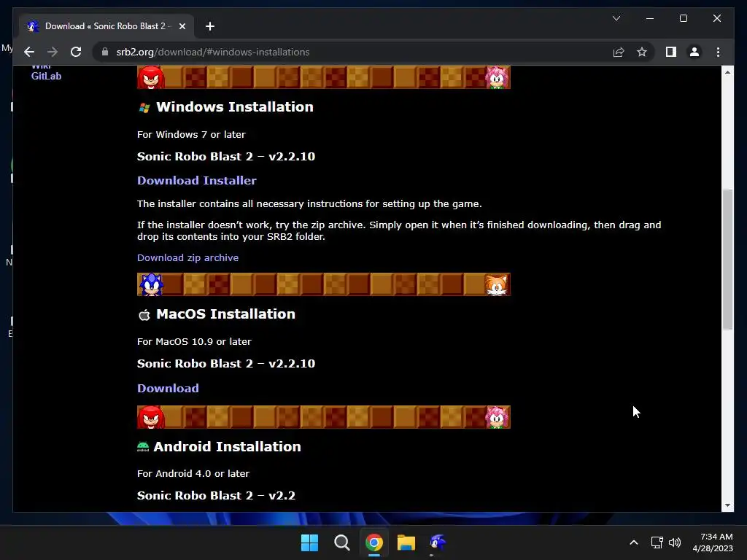The image size is (747, 560).
Task: Click the Windows logo icon by Windows Installation
Action: [x=144, y=108]
